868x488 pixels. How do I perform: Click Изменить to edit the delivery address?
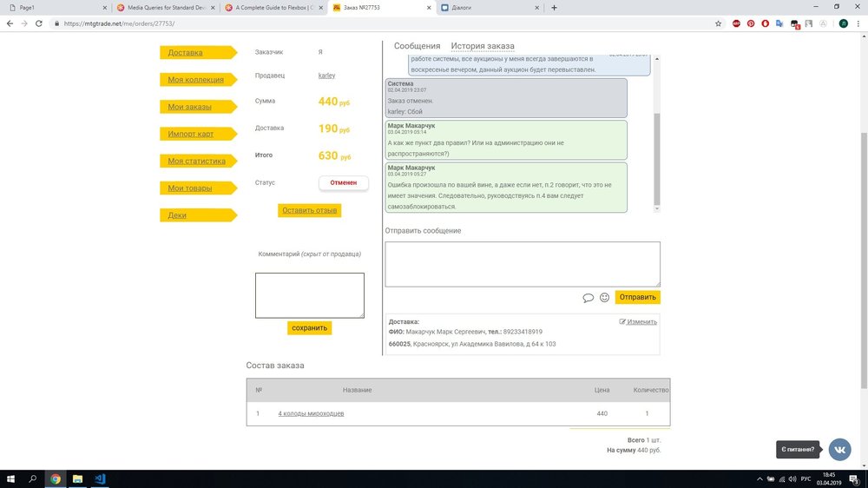638,321
